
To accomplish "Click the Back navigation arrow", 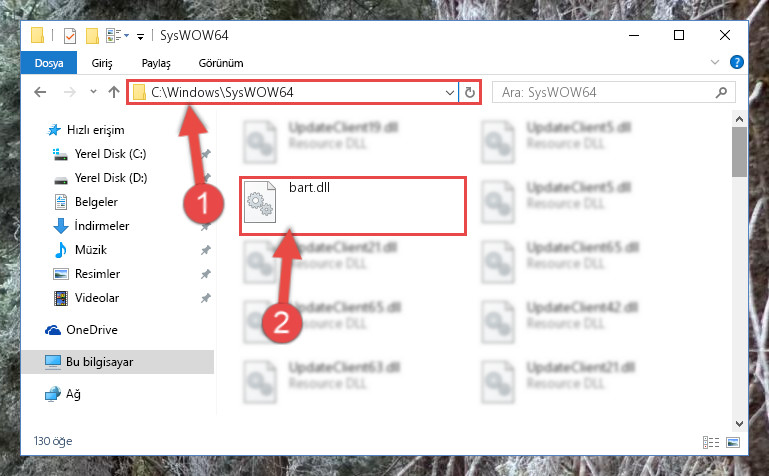I will click(40, 92).
